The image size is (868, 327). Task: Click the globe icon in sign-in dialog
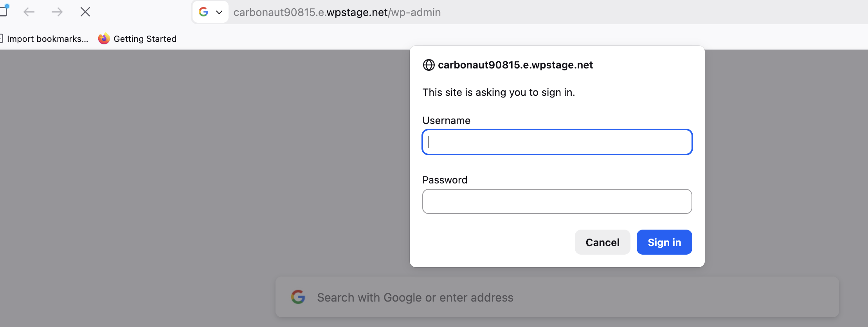429,65
